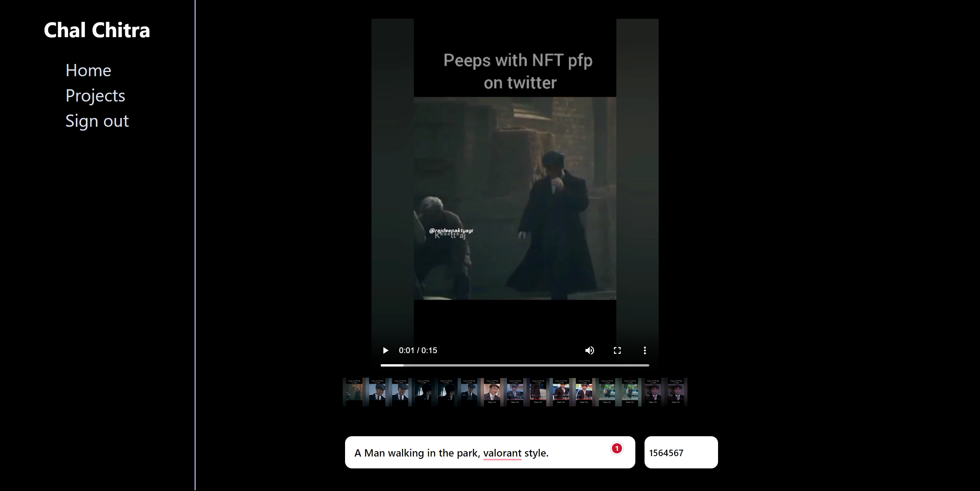Enter fullscreen video mode

617,350
